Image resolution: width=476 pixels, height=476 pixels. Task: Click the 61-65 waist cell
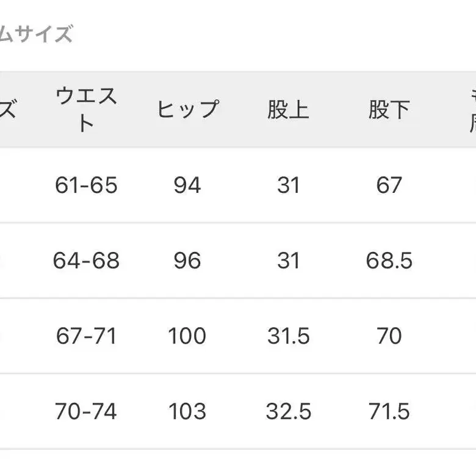[86, 185]
